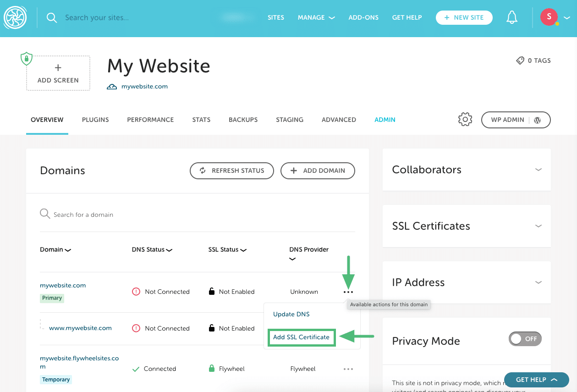Expand the IP Address panel

[x=539, y=282]
